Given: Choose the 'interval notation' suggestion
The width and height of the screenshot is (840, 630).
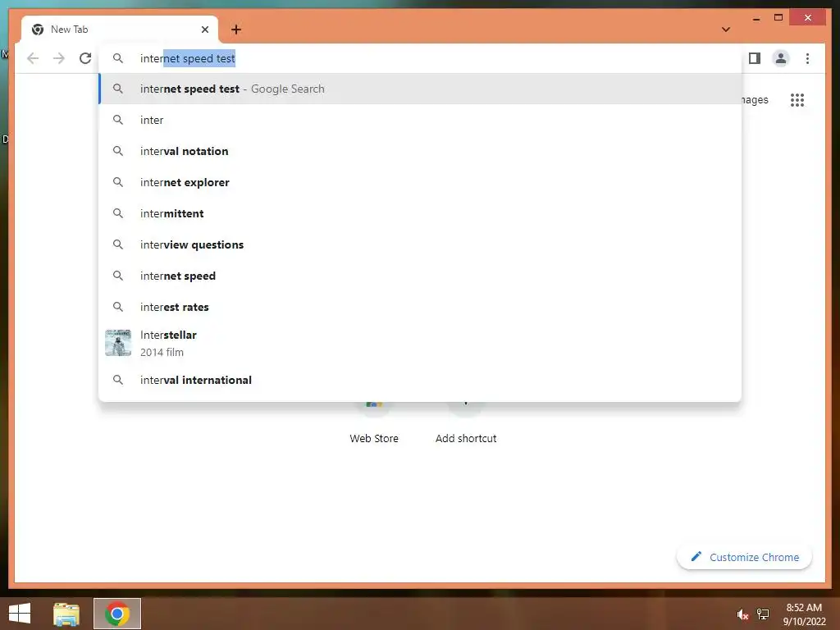Looking at the screenshot, I should [x=420, y=151].
